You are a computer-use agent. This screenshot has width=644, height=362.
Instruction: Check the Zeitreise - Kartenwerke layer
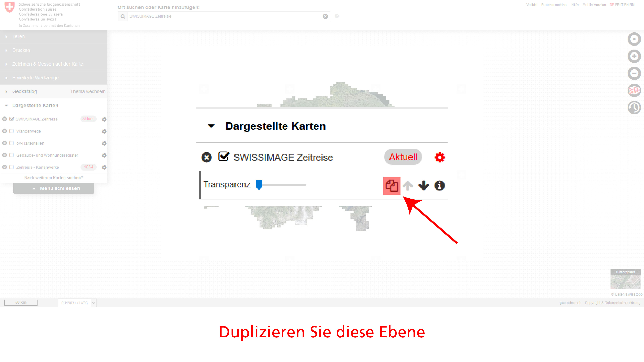pyautogui.click(x=11, y=167)
